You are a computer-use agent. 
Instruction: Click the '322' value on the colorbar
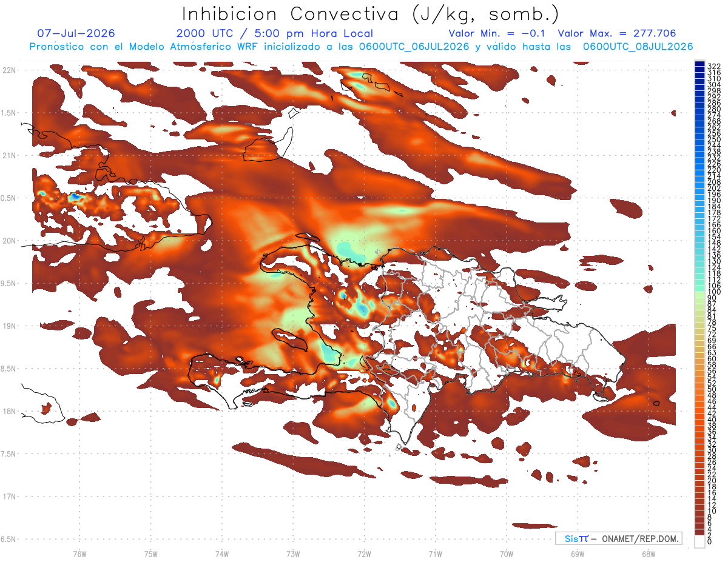714,66
